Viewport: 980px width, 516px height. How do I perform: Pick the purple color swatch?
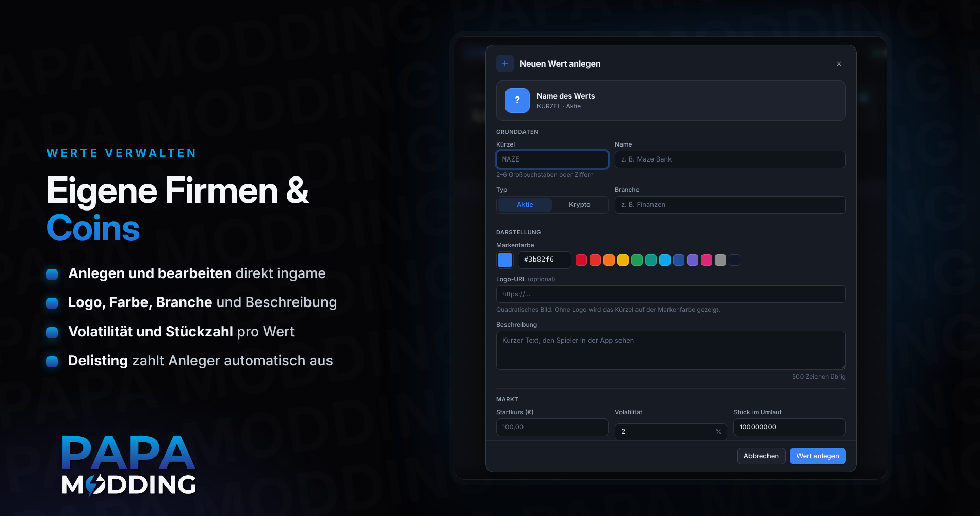[x=693, y=260]
